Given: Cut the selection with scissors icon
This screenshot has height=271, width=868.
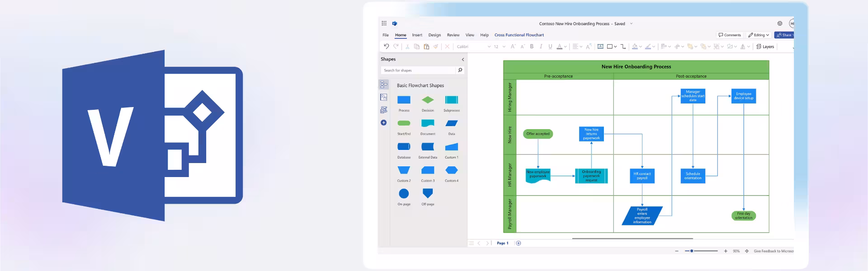Looking at the screenshot, I should click(x=407, y=47).
